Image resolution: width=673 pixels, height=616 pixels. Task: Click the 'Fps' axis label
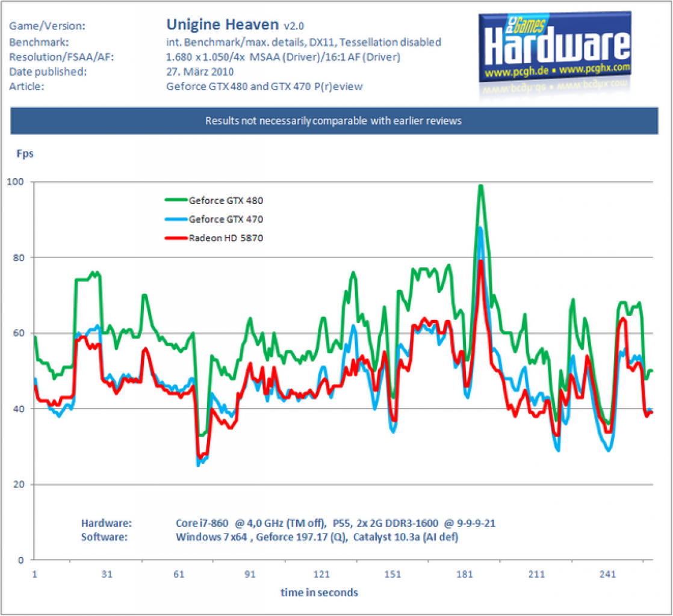point(25,153)
